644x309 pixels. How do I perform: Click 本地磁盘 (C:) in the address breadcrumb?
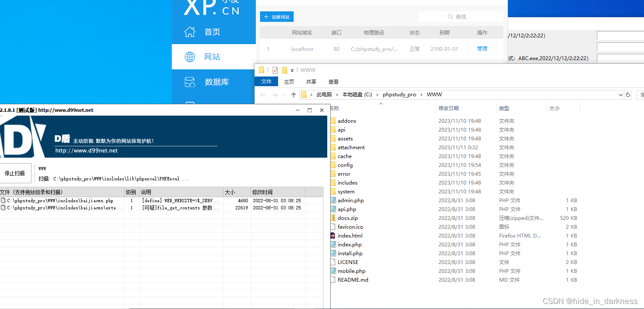[357, 95]
